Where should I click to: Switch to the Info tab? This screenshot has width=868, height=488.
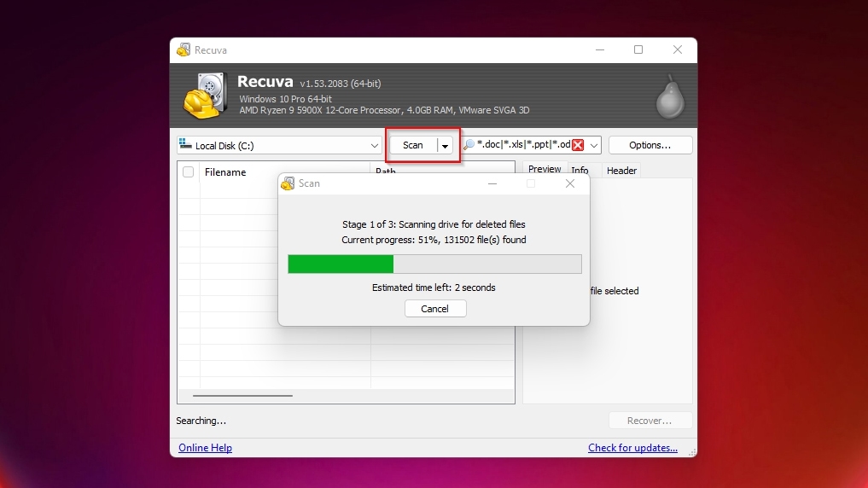click(x=580, y=171)
